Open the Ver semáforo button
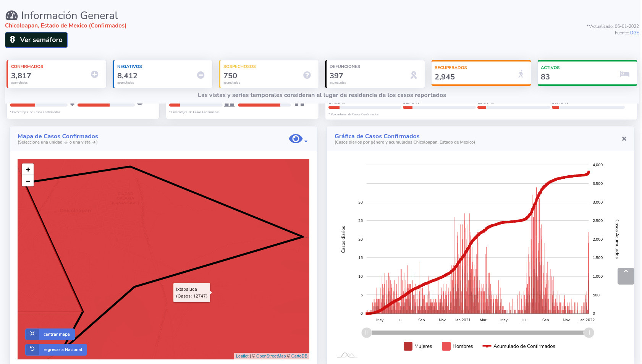This screenshot has width=642, height=364. coord(36,40)
